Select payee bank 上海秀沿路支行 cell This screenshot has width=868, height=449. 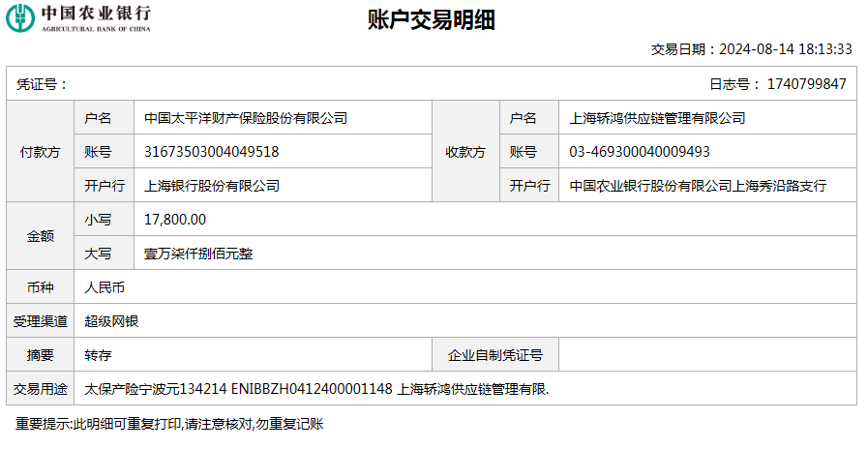pyautogui.click(x=698, y=186)
